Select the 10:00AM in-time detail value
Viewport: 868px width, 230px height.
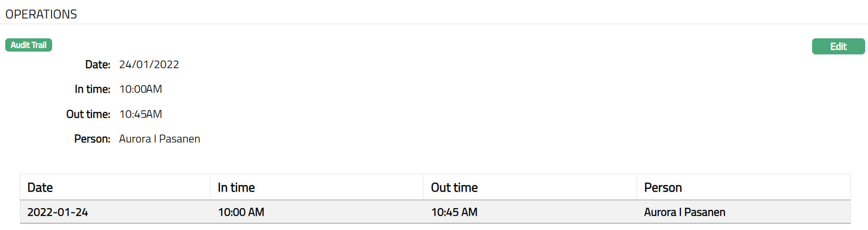coord(140,89)
